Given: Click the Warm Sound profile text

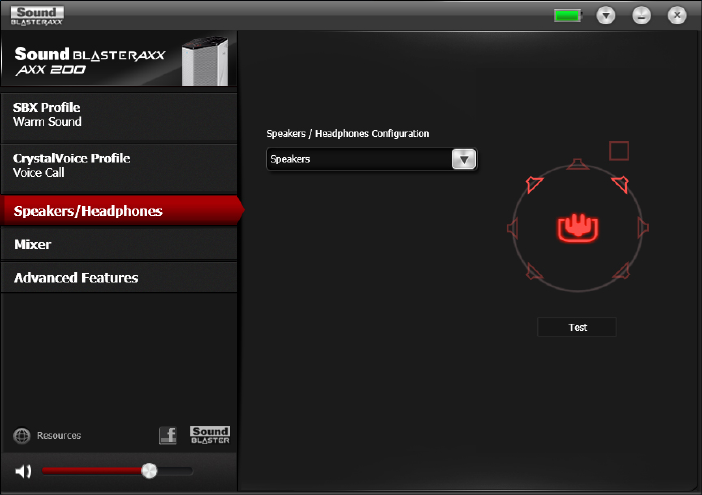Looking at the screenshot, I should [47, 122].
